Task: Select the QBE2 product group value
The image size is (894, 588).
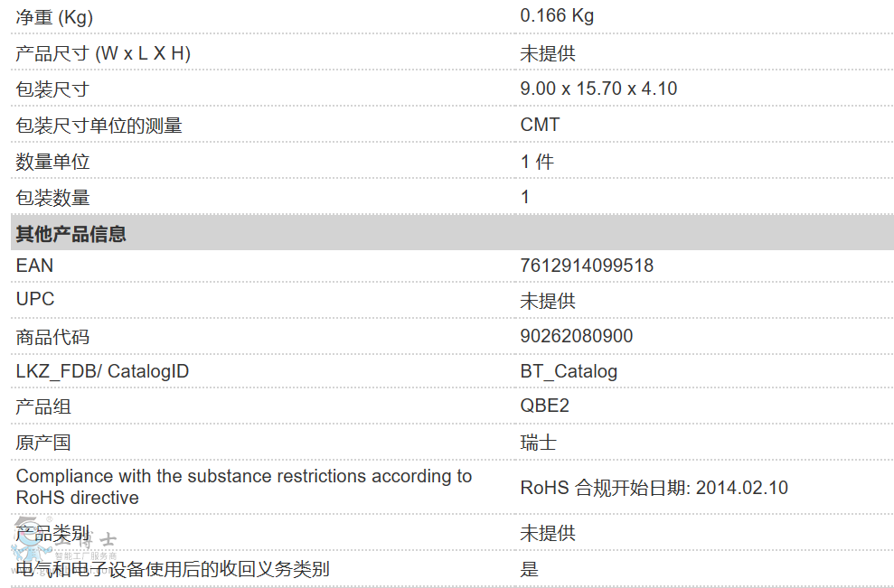Action: 545,406
